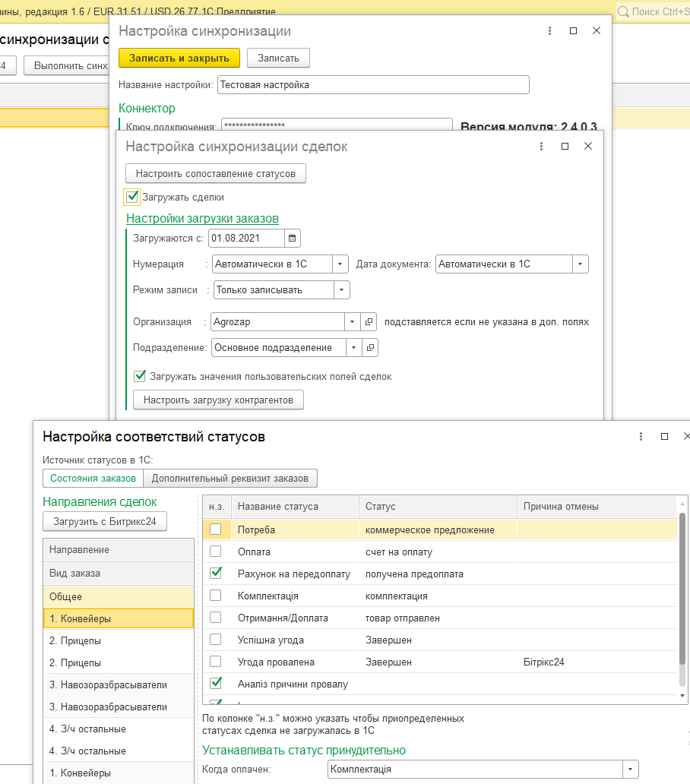The width and height of the screenshot is (690, 784).
Task: Select the получена предоплата status cell
Action: [438, 574]
